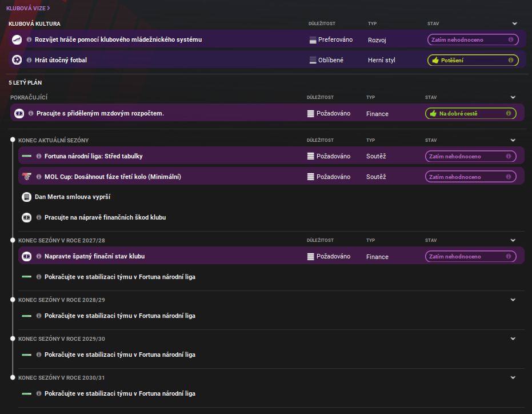Click Zatím nehodnoceno badge for Rozvíjet hráče
The width and height of the screenshot is (532, 414).
pos(473,39)
